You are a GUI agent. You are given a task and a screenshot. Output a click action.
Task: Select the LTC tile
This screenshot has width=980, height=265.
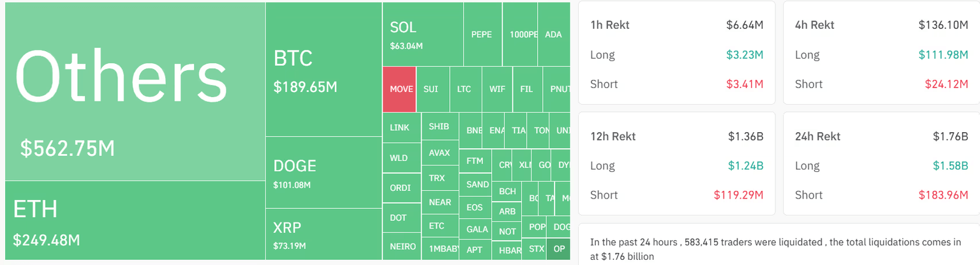464,89
